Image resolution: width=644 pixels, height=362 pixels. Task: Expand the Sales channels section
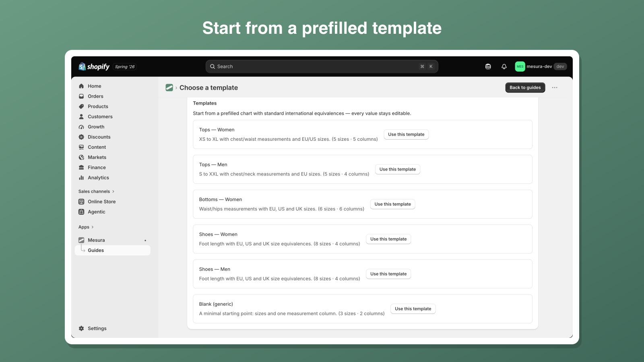pyautogui.click(x=97, y=191)
